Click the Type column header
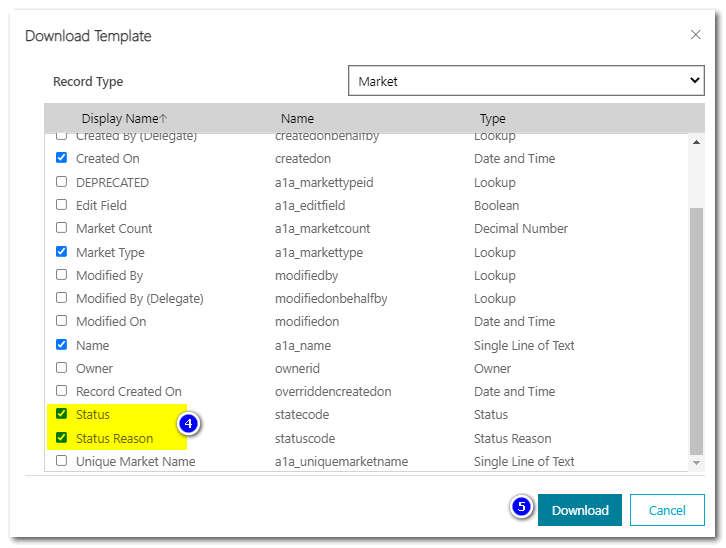726x548 pixels. 492,119
